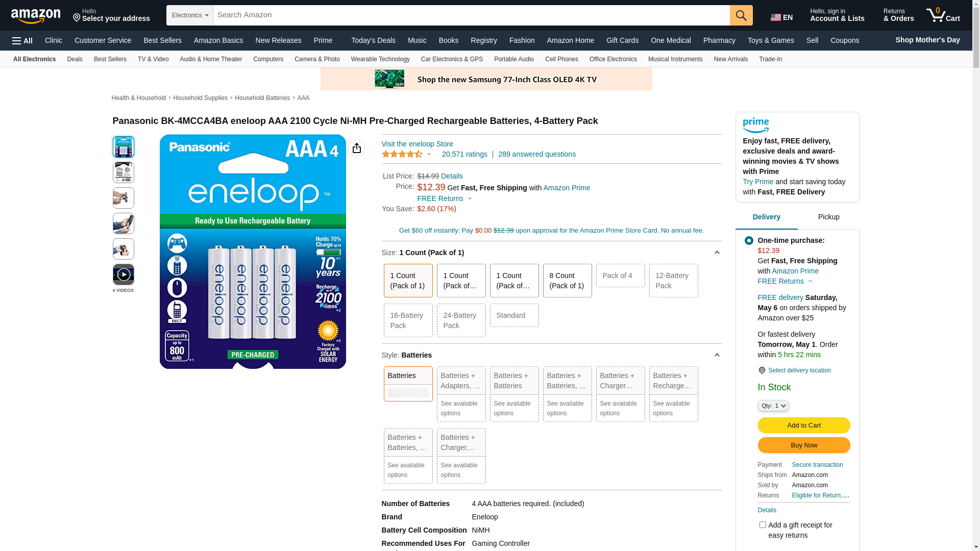The width and height of the screenshot is (980, 551).
Task: Open the All hamburger menu
Action: [x=22, y=41]
